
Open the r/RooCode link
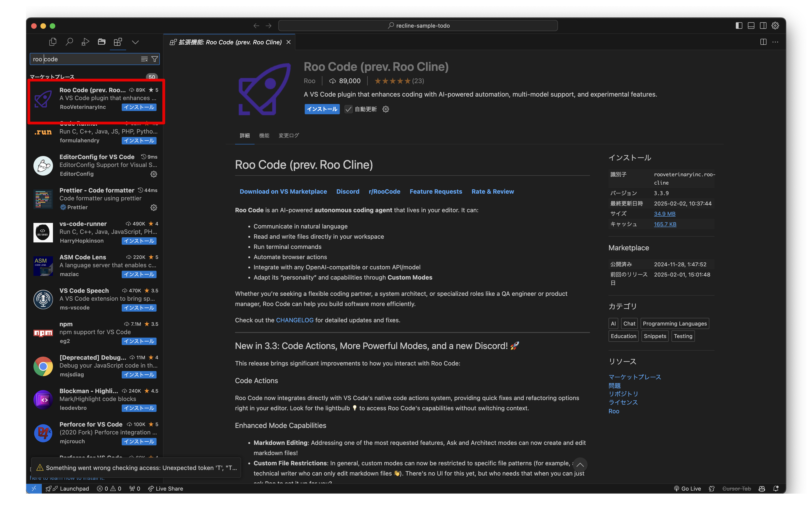[384, 191]
